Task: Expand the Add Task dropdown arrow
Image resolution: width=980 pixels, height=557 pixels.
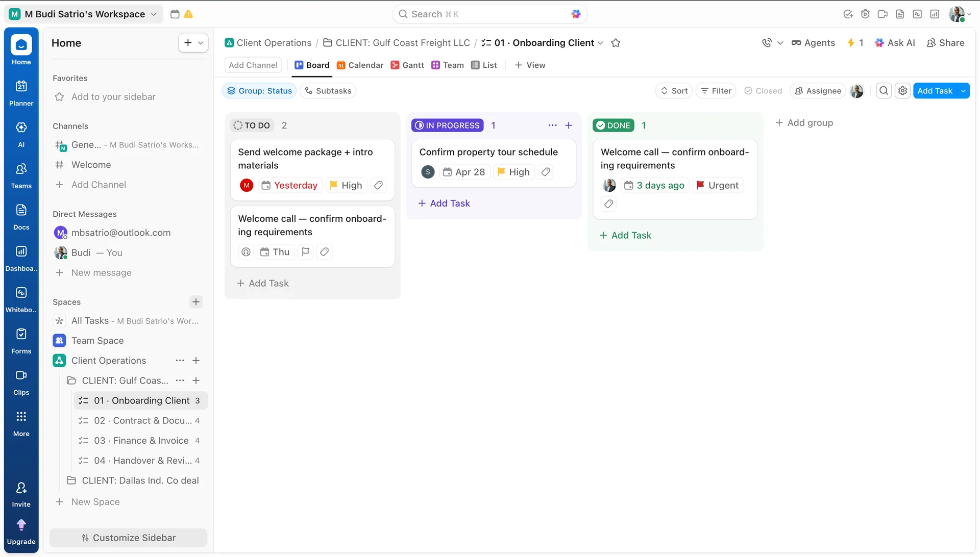Action: point(964,90)
